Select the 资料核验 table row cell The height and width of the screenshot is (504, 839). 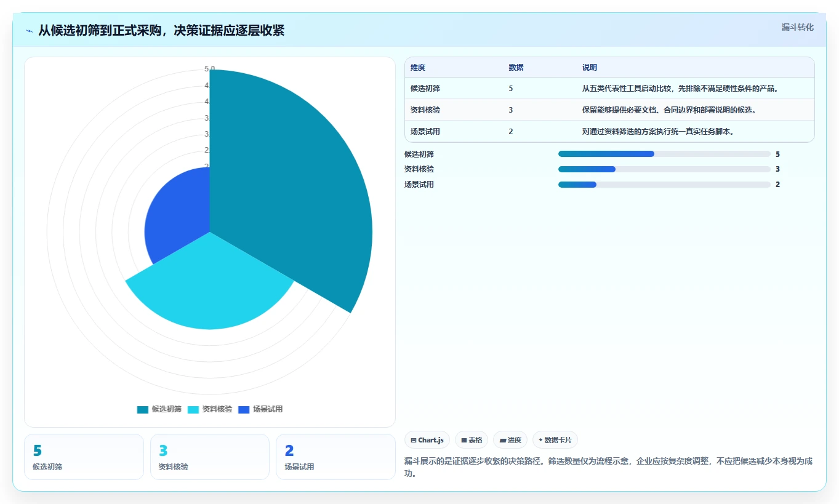tap(425, 110)
